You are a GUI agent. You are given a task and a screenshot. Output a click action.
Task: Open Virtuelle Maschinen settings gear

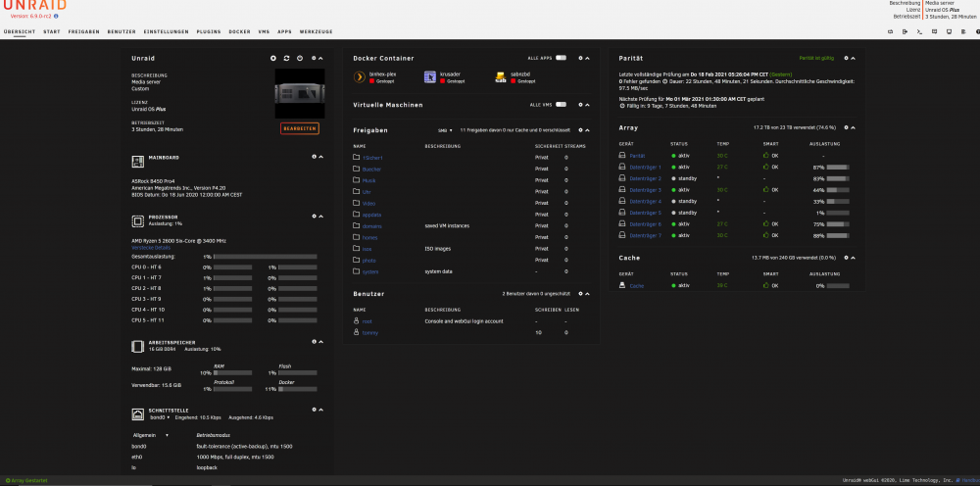point(580,105)
